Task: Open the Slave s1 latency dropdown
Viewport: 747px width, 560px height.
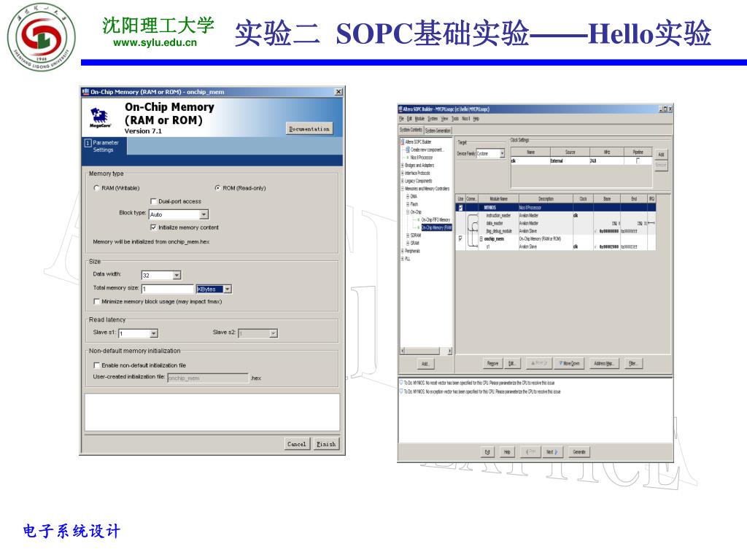Action: [154, 333]
